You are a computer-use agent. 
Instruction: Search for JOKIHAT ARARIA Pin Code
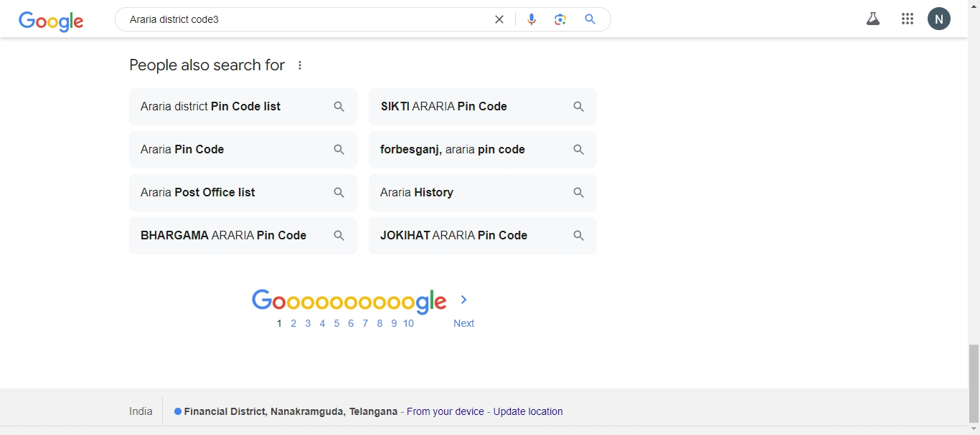(483, 236)
